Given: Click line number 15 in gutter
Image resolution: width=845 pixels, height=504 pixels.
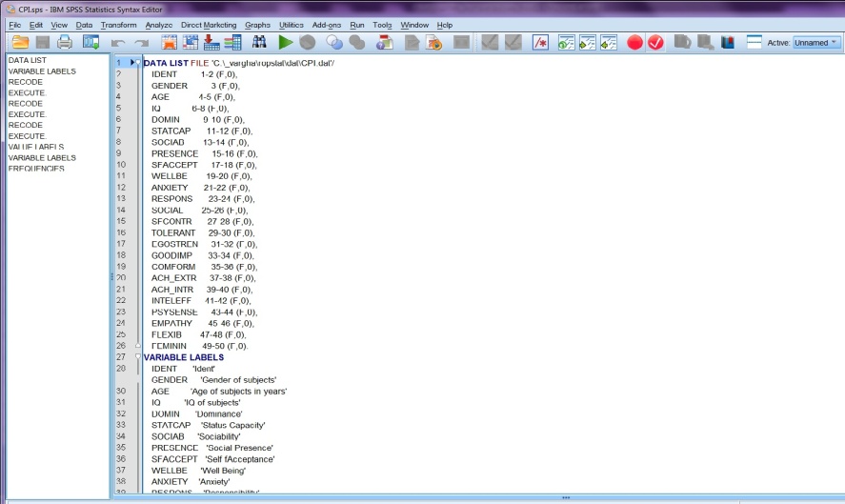Looking at the screenshot, I should (121, 221).
